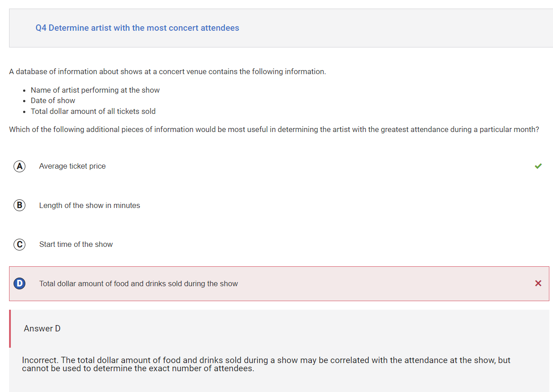Click the Which of the following question prompt
Viewport: 553px width, 392px height.
click(x=274, y=130)
